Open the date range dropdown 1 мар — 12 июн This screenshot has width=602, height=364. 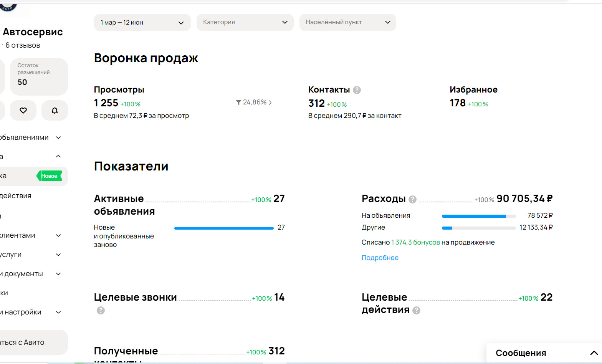142,23
